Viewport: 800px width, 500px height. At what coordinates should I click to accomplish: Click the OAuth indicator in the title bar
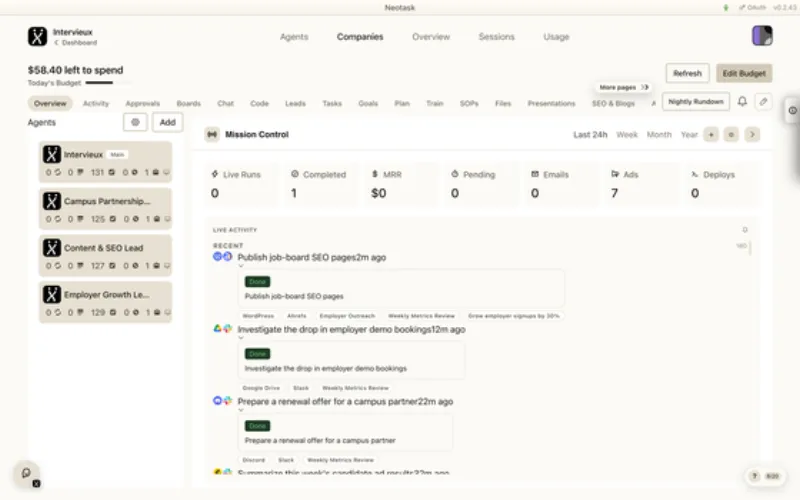[x=753, y=8]
